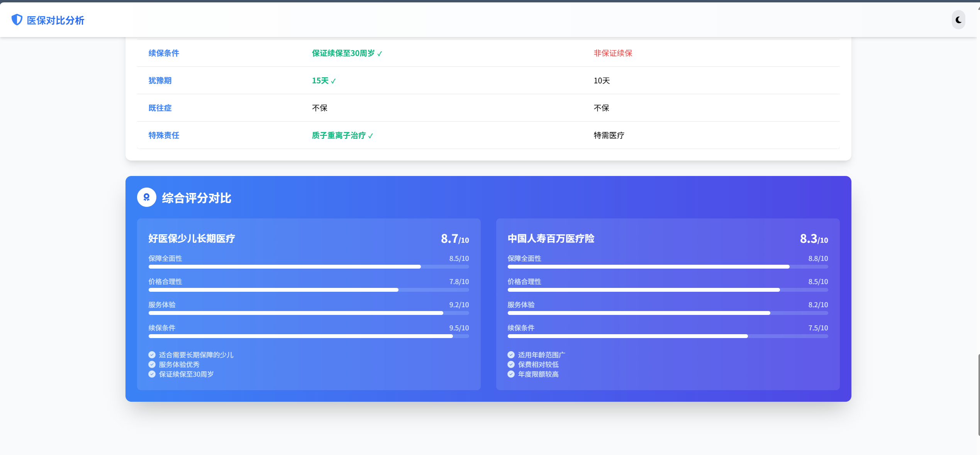Click the 续保条件 row label in table

[164, 53]
